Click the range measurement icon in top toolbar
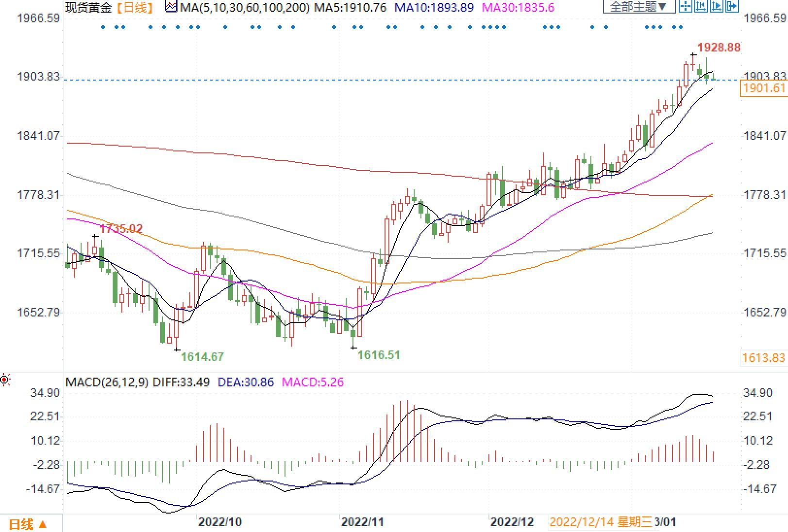 pyautogui.click(x=701, y=6)
